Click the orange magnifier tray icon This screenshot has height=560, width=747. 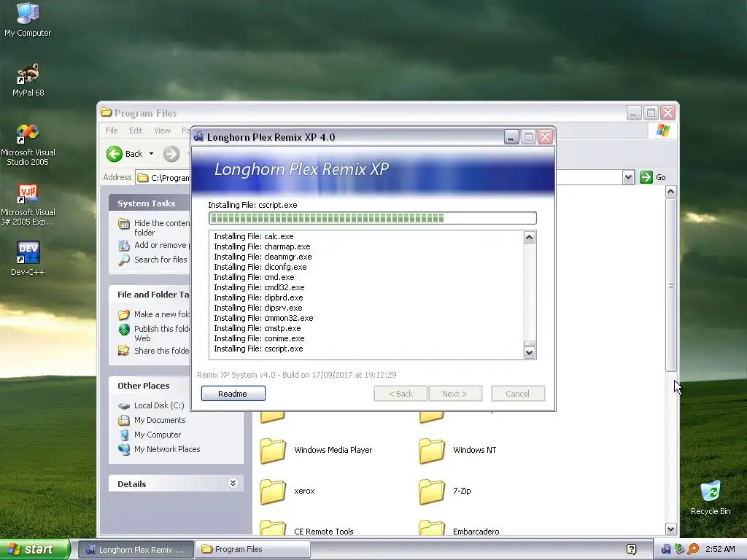tap(693, 549)
